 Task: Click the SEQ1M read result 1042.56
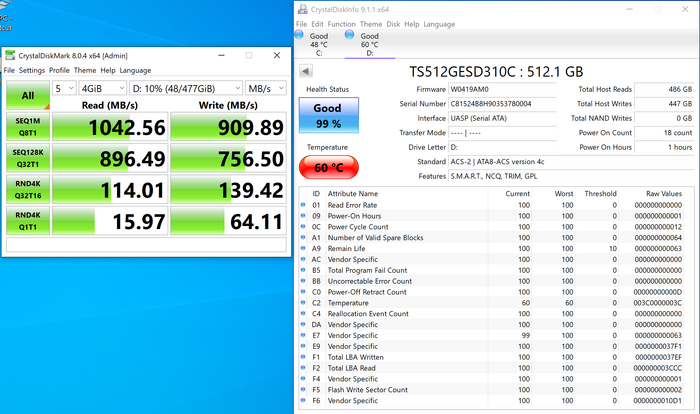(110, 127)
